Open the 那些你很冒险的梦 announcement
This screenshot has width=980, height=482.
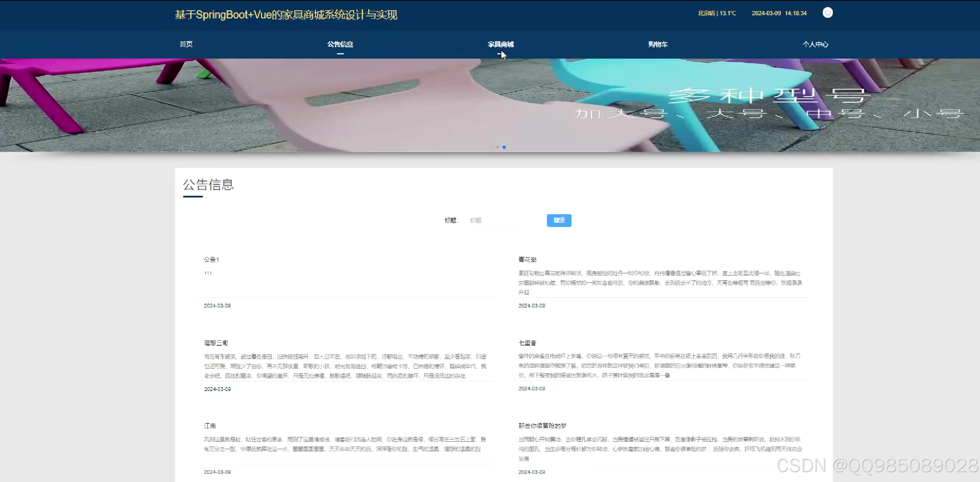pyautogui.click(x=541, y=426)
